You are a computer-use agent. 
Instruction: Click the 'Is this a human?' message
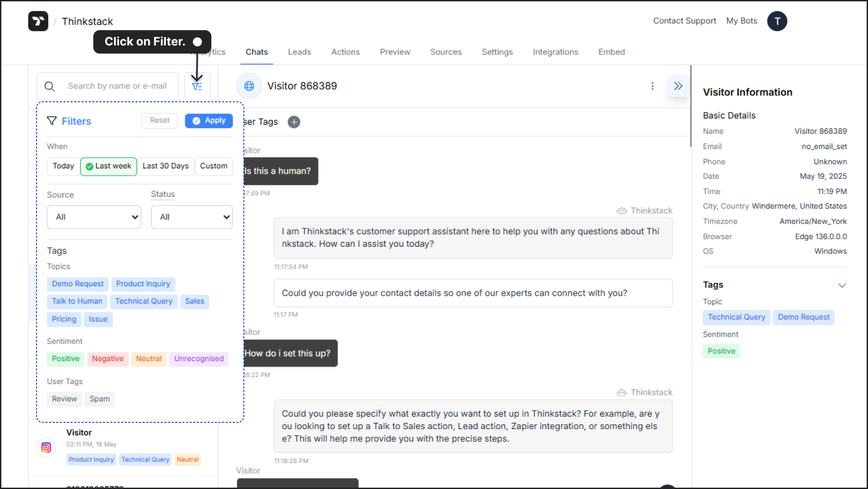[x=281, y=171]
